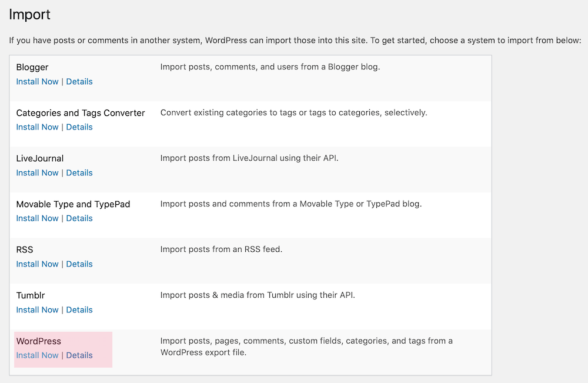Screen dimensions: 588x383
Task: Open Details for LiveJournal importer
Action: pos(79,173)
